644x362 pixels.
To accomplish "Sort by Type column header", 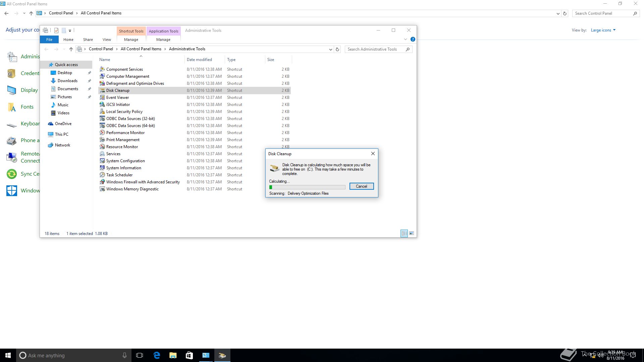I will pyautogui.click(x=245, y=60).
